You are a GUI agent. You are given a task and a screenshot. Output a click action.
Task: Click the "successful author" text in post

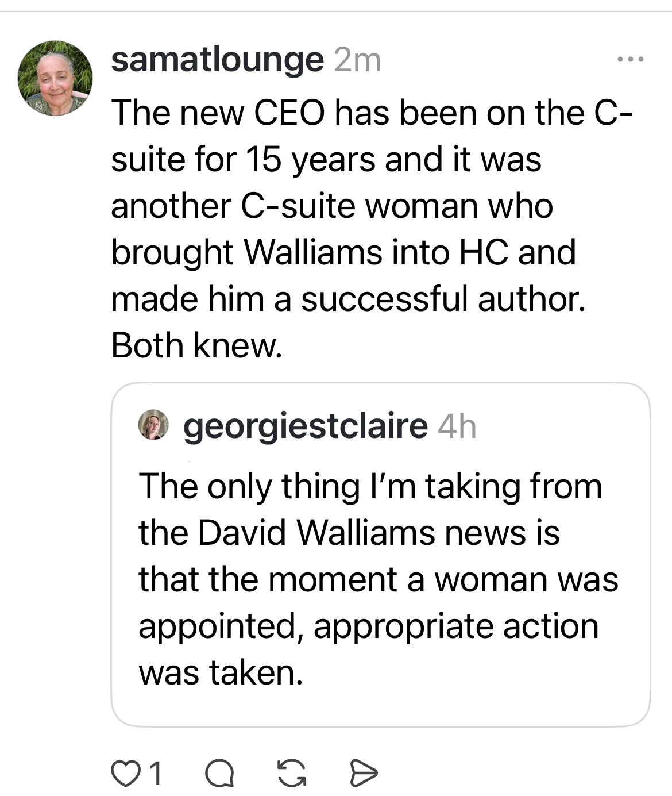point(443,299)
